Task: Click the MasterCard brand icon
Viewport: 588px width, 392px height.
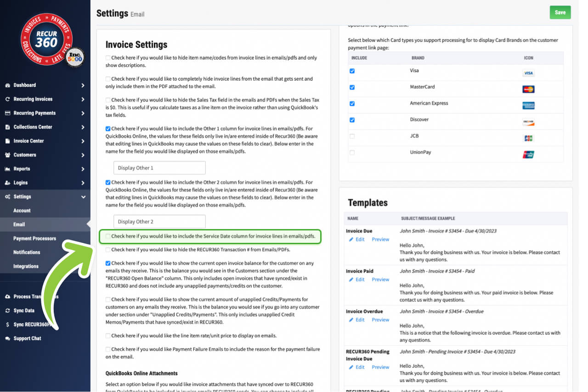Action: click(528, 90)
